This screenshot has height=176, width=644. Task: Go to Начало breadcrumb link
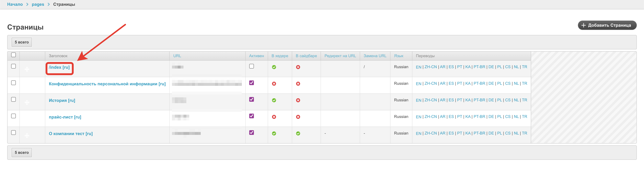tap(15, 4)
